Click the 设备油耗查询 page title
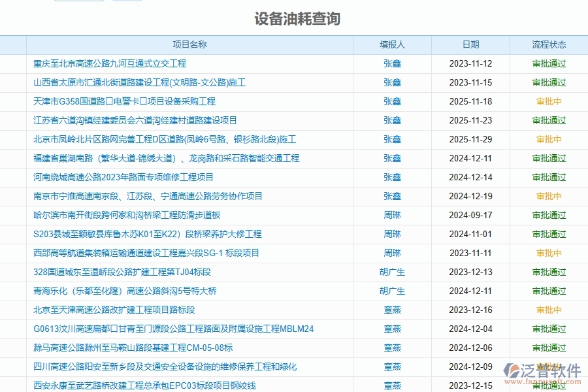The image size is (588, 392). [x=294, y=19]
